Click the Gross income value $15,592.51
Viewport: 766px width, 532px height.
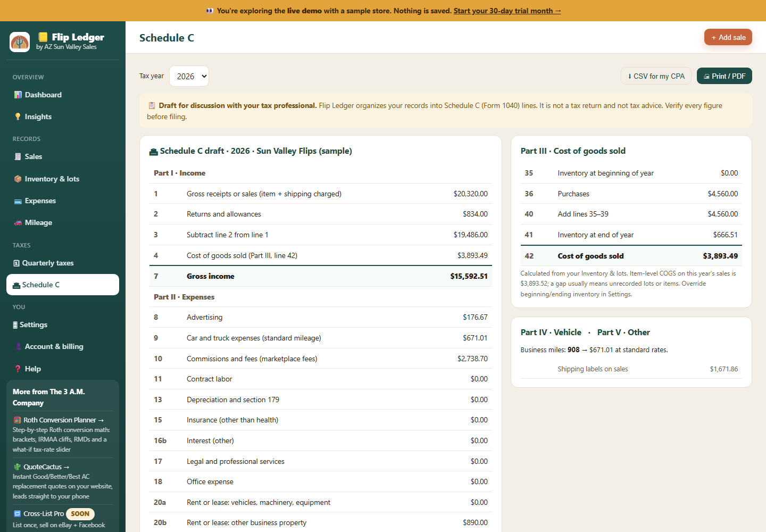(x=469, y=276)
